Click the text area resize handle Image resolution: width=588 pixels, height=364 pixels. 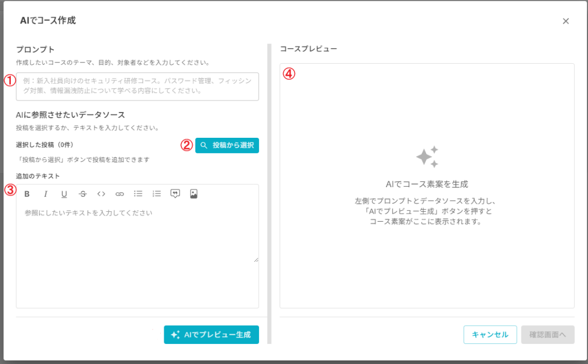coord(256,260)
